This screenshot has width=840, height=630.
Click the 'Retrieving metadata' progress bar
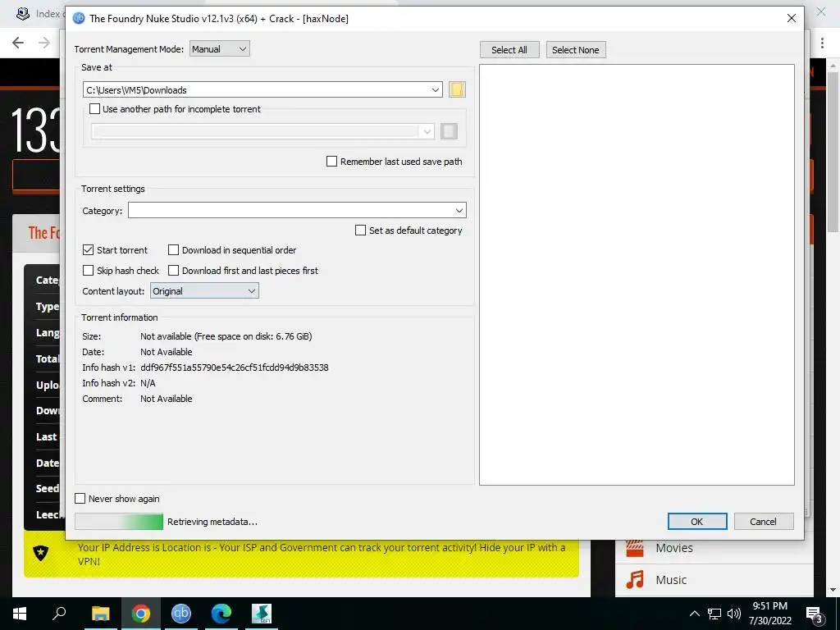pyautogui.click(x=119, y=521)
